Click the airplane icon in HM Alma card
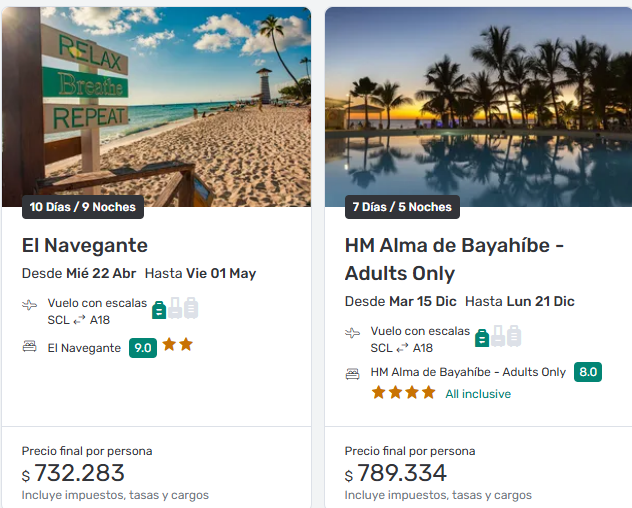The height and width of the screenshot is (508, 632). tap(353, 333)
